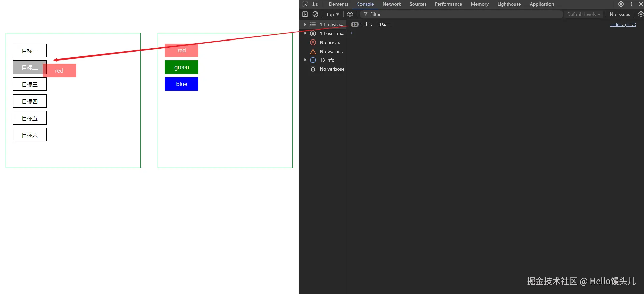This screenshot has height=294, width=644.
Task: Click the console prompt chevron
Action: click(351, 33)
